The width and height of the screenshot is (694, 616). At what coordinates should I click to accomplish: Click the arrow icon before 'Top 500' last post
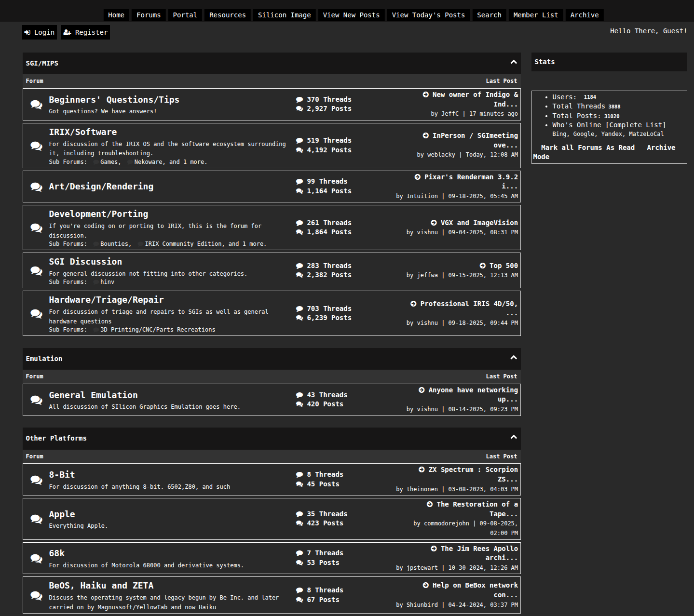(482, 266)
